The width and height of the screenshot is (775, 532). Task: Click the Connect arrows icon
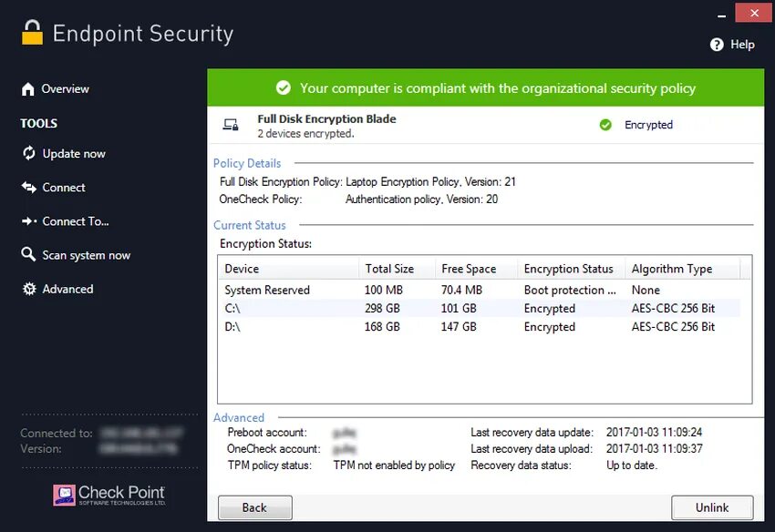coord(28,188)
